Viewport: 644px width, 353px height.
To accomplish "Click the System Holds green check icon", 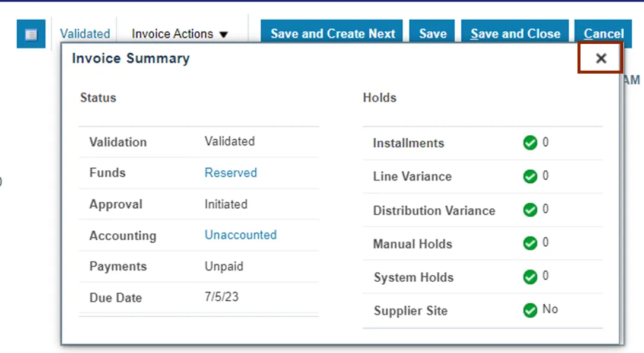I will click(530, 277).
